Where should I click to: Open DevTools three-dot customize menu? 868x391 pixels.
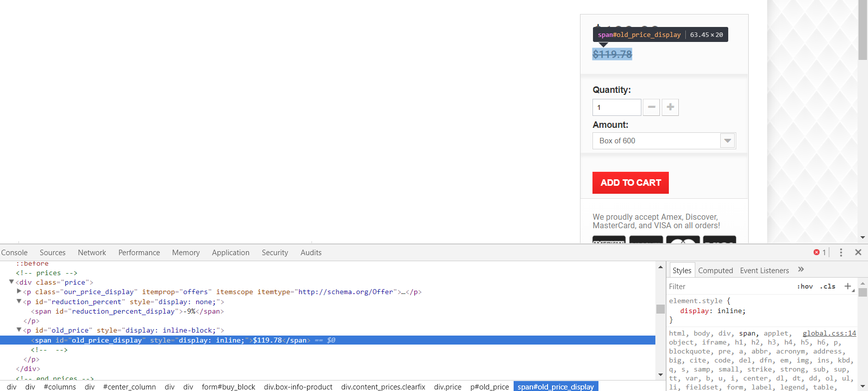tap(841, 252)
